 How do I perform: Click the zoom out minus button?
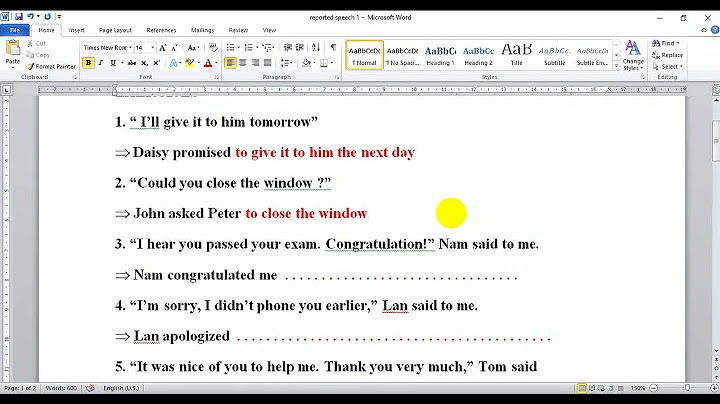[x=653, y=388]
